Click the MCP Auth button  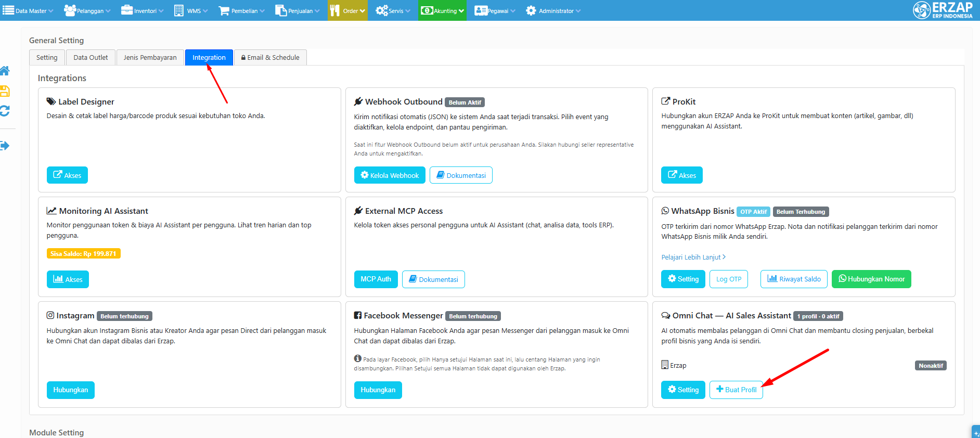pyautogui.click(x=376, y=279)
